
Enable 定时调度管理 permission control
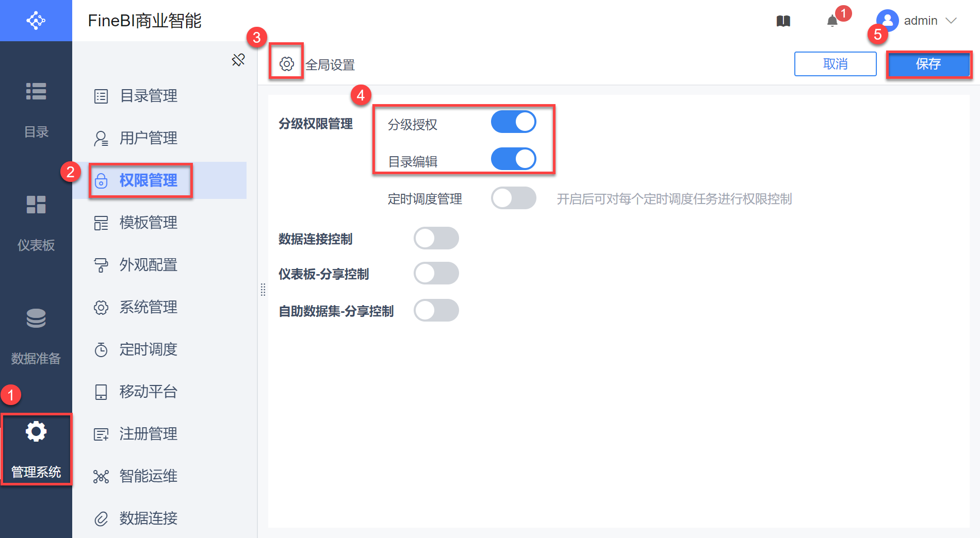[513, 198]
